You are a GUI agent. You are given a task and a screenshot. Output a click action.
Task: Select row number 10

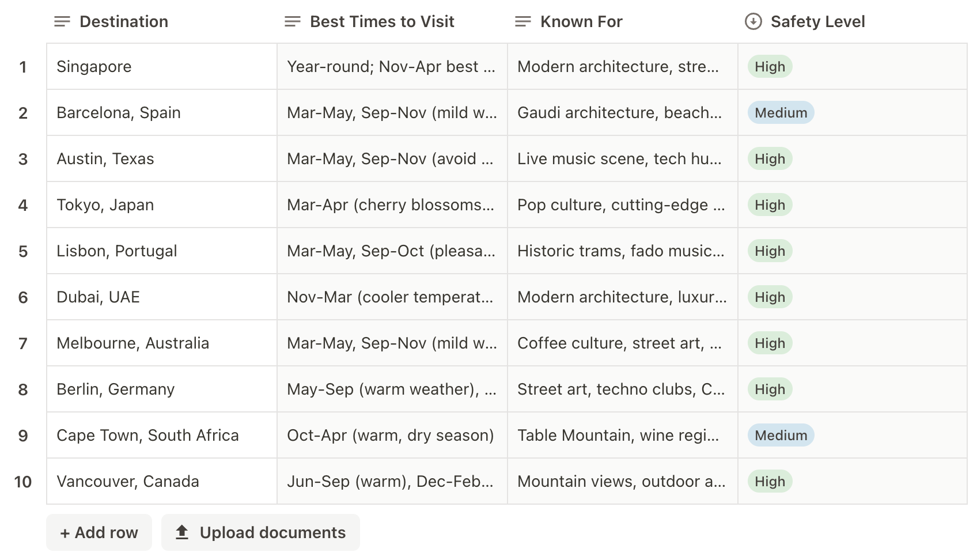23,482
